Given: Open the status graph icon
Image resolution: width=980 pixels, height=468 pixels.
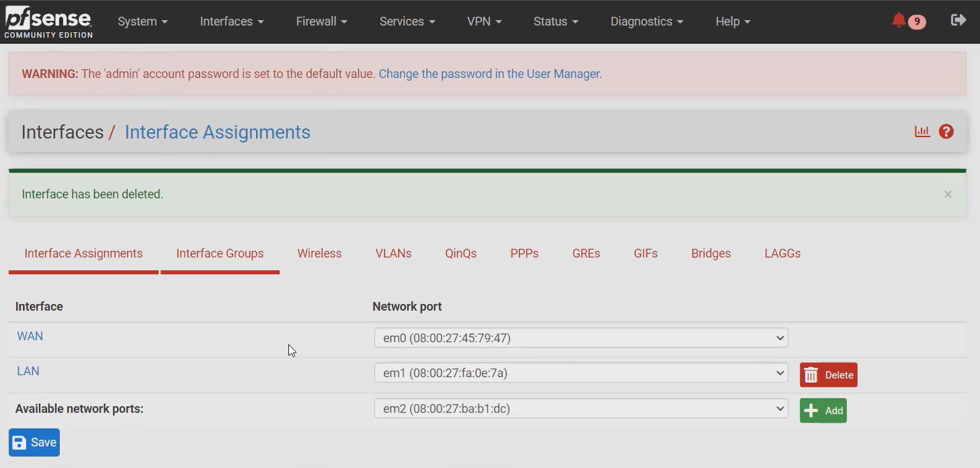Looking at the screenshot, I should 922,132.
